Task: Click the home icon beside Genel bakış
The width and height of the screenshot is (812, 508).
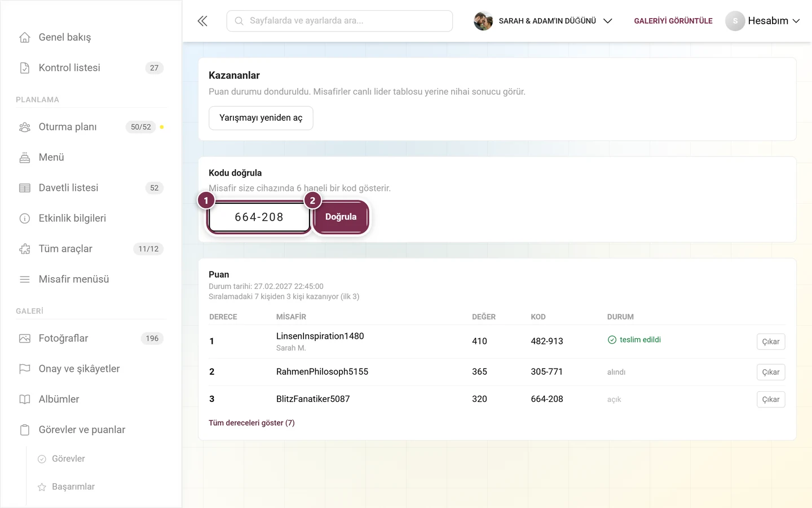Action: pos(25,37)
